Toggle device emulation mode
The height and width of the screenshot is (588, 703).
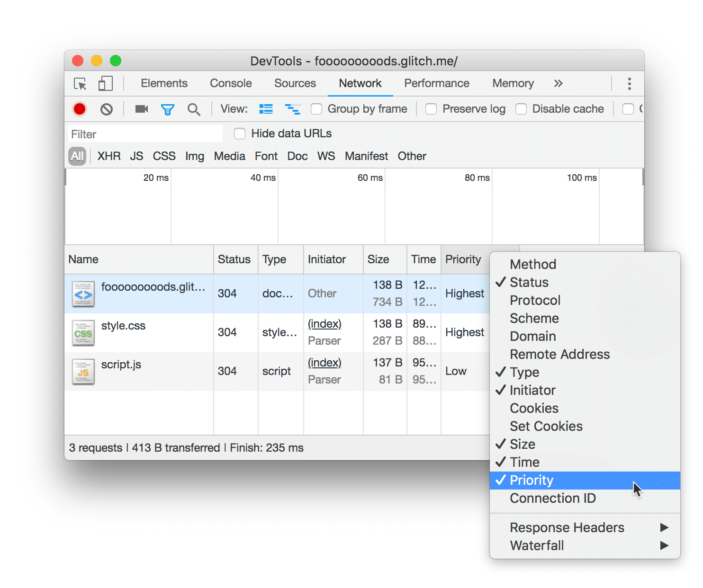(105, 83)
